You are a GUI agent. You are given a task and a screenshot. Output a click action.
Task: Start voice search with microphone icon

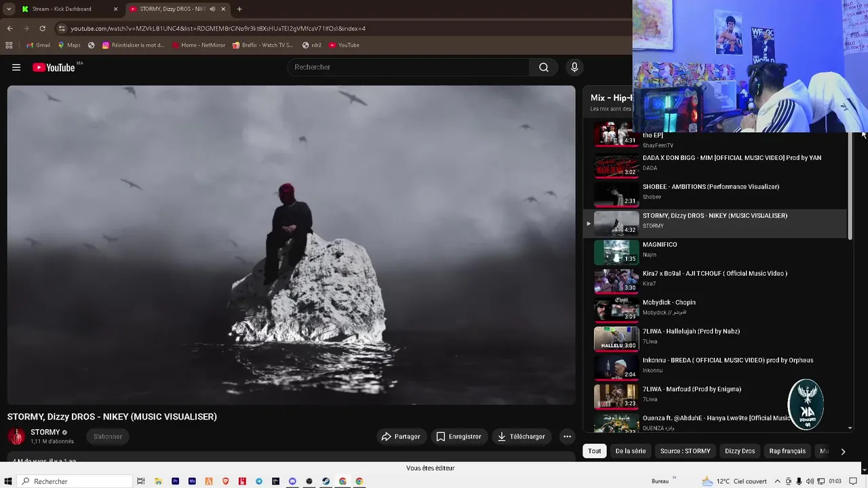[x=574, y=67]
